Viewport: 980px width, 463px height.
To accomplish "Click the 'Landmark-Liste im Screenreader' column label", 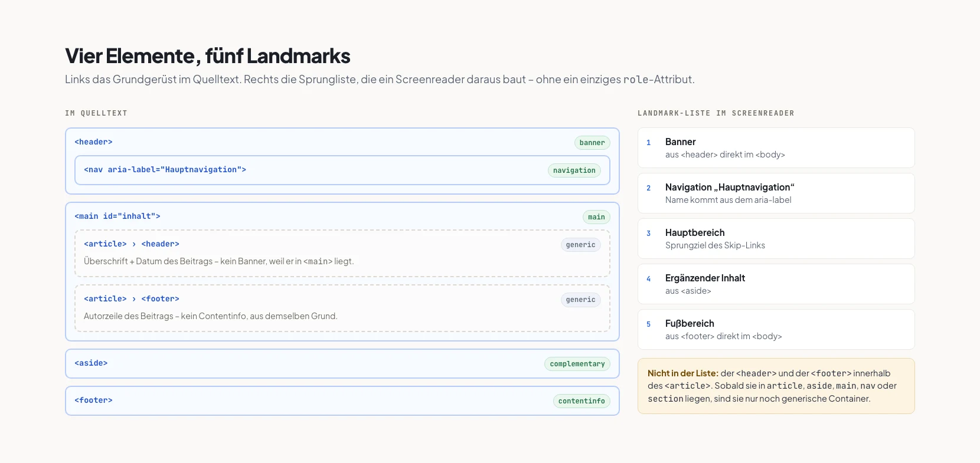I will tap(716, 113).
